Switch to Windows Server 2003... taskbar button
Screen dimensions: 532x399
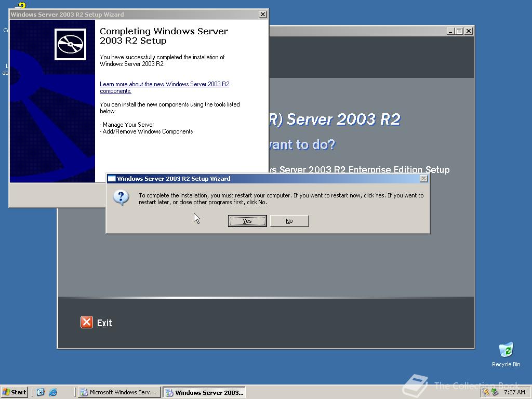tap(204, 393)
